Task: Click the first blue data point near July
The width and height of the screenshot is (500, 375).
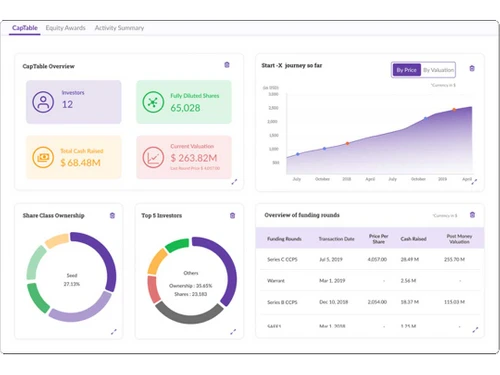Action: point(298,154)
